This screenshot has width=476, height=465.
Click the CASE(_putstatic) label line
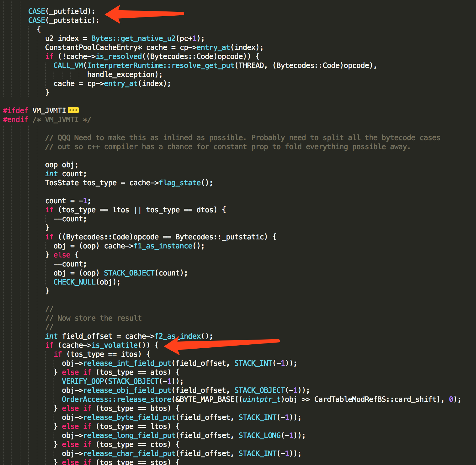(63, 20)
